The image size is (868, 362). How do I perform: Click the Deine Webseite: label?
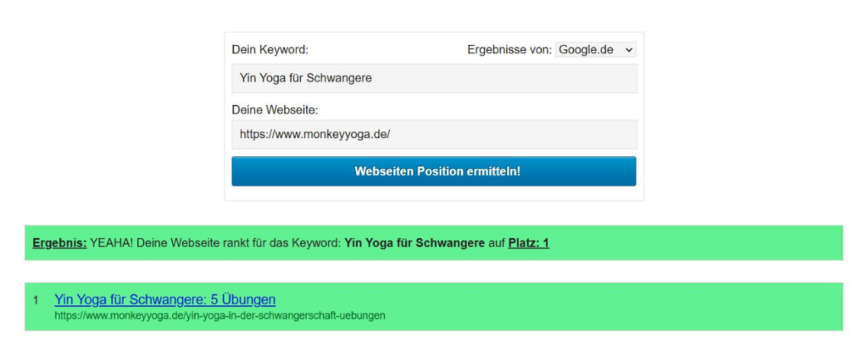[x=275, y=110]
